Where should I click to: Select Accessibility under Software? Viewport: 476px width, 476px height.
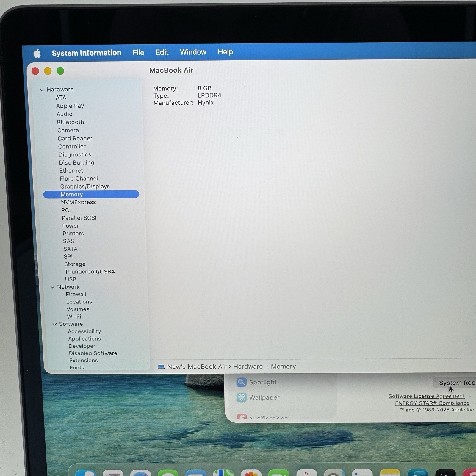(x=84, y=331)
